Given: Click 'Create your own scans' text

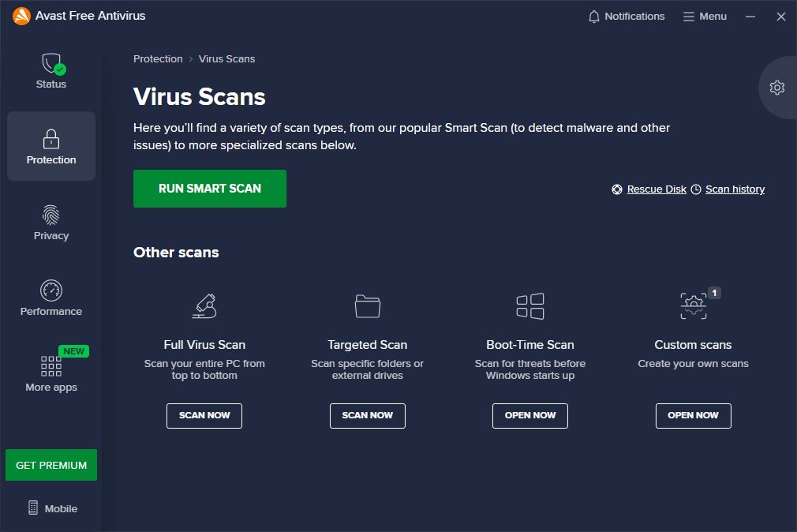Looking at the screenshot, I should coord(694,364).
